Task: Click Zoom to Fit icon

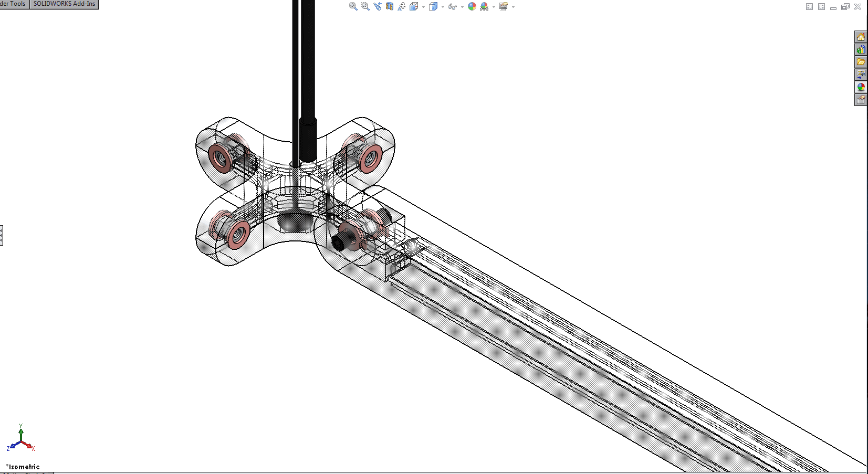Action: (x=353, y=6)
